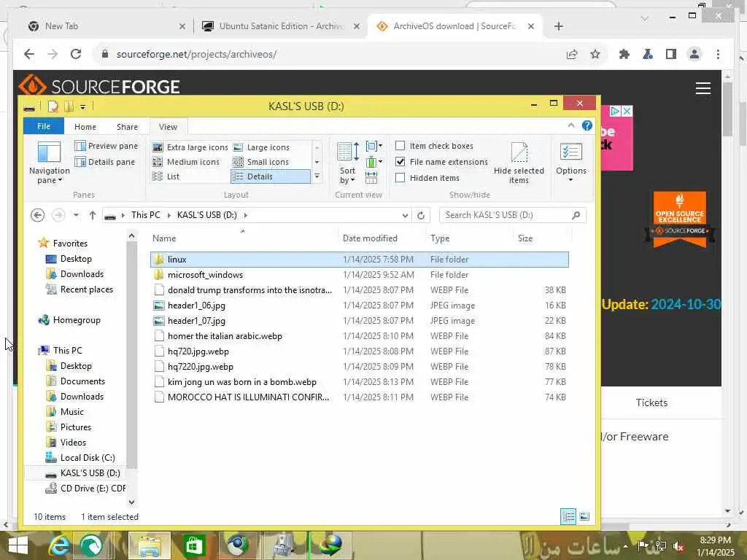
Task: Launch Internet Explorer from taskbar
Action: [59, 545]
